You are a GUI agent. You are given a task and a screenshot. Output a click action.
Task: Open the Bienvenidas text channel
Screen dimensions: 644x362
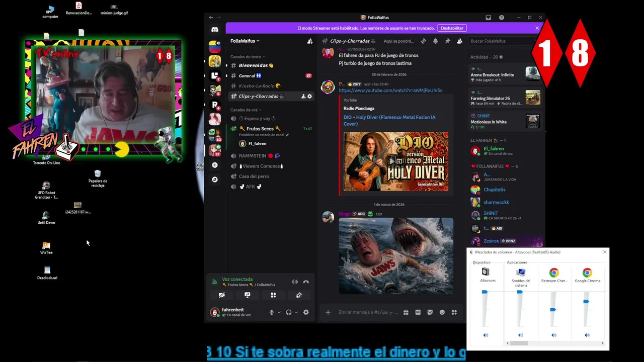pyautogui.click(x=270, y=65)
